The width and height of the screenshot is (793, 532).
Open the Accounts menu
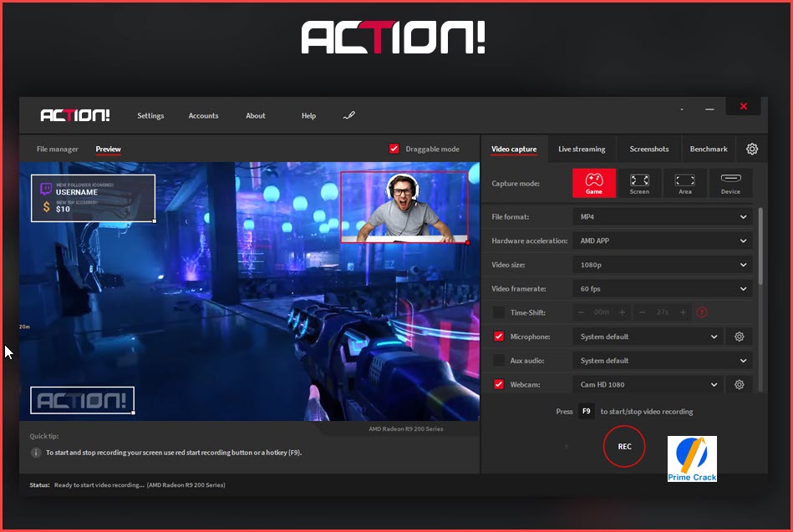coord(203,116)
